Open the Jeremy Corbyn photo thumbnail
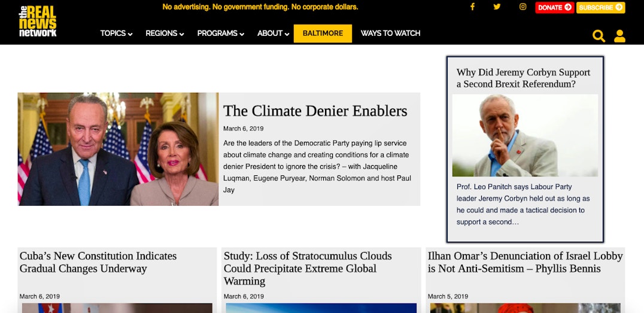The height and width of the screenshot is (313, 644). tap(525, 135)
